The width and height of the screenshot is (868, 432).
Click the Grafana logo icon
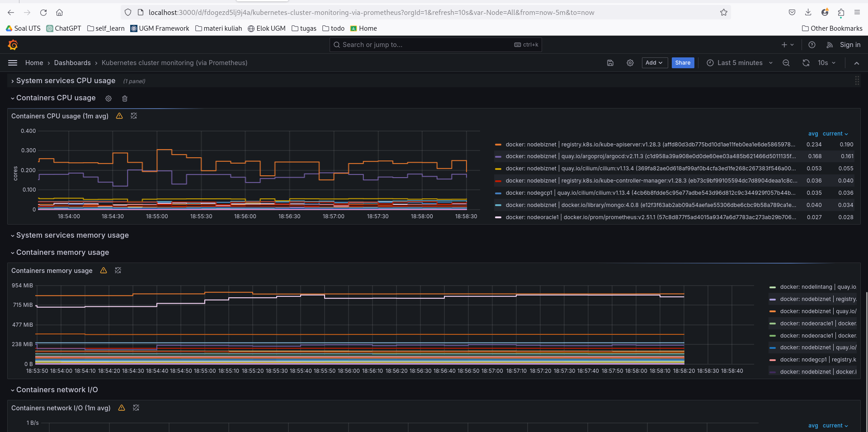click(x=13, y=45)
